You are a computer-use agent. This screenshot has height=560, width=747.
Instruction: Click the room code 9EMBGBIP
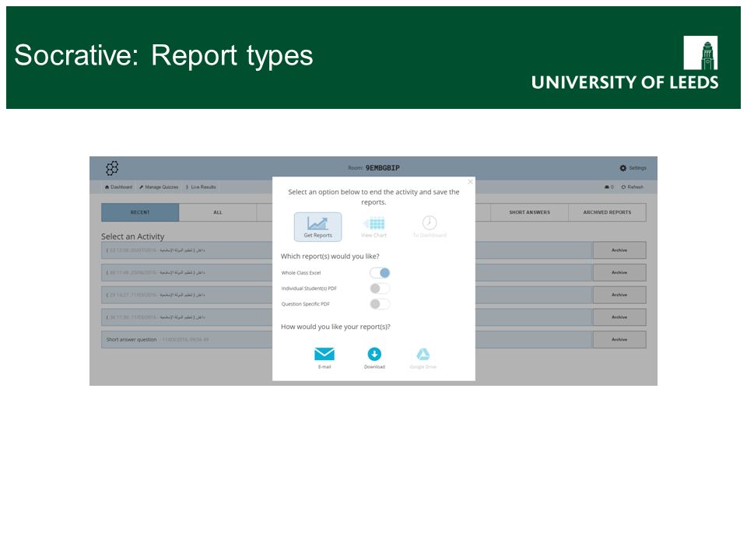pyautogui.click(x=383, y=168)
